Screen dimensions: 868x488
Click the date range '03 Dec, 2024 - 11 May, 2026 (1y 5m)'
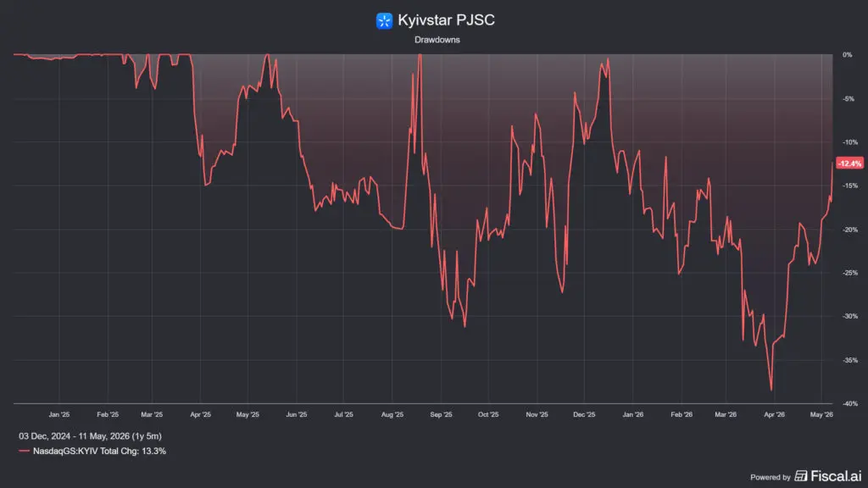pos(90,436)
